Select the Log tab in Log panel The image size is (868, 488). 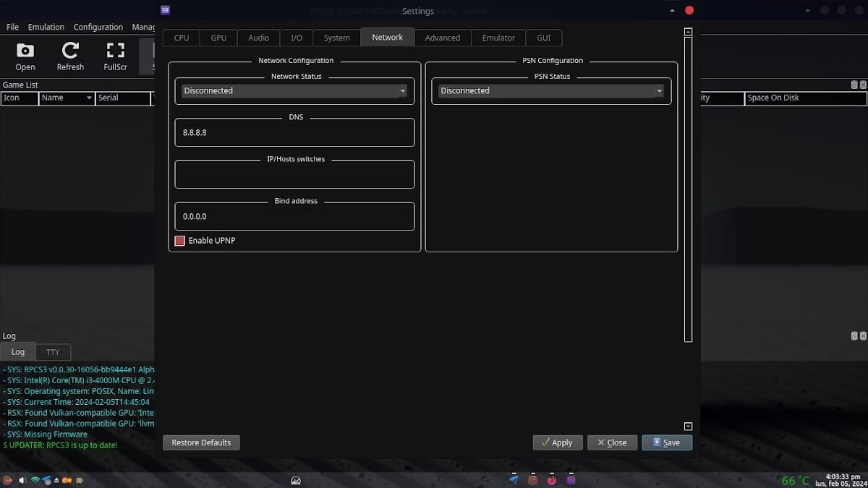[18, 352]
